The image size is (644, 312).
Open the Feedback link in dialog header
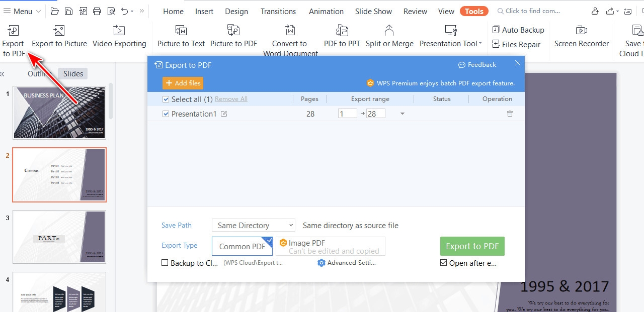coord(477,64)
